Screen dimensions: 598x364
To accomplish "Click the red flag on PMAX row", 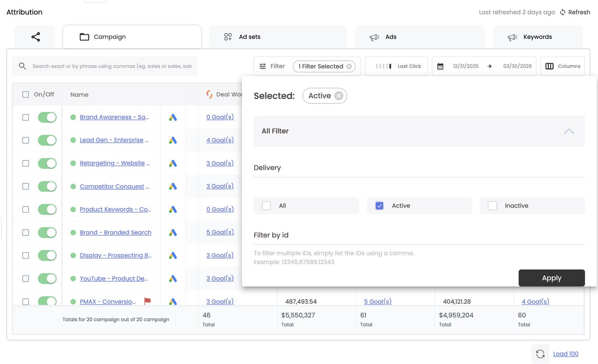I will 147,301.
